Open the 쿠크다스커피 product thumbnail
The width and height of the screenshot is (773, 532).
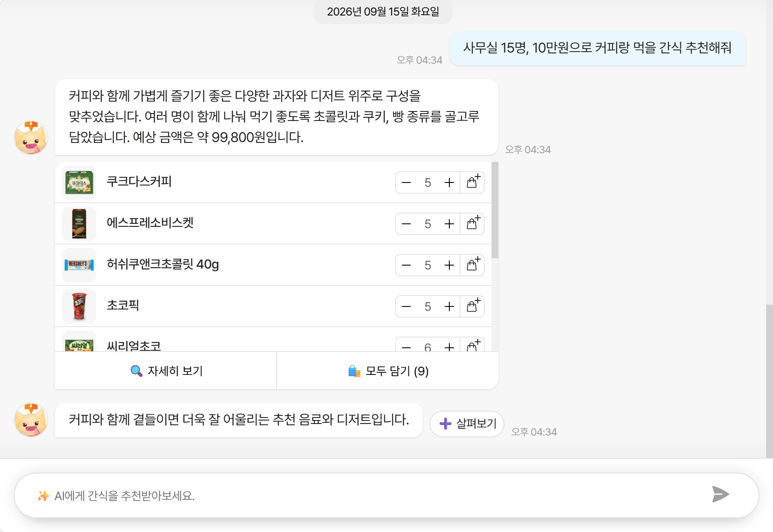79,182
